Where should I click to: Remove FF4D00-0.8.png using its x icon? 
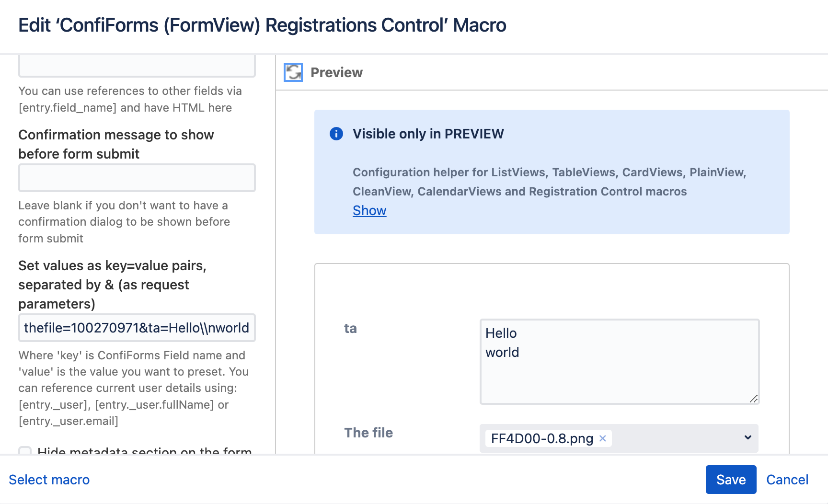pyautogui.click(x=603, y=438)
